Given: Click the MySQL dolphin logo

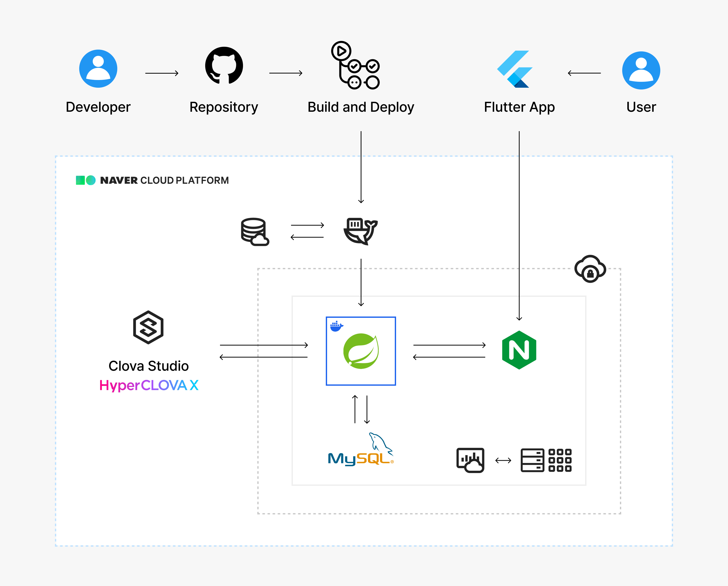Looking at the screenshot, I should point(361,449).
